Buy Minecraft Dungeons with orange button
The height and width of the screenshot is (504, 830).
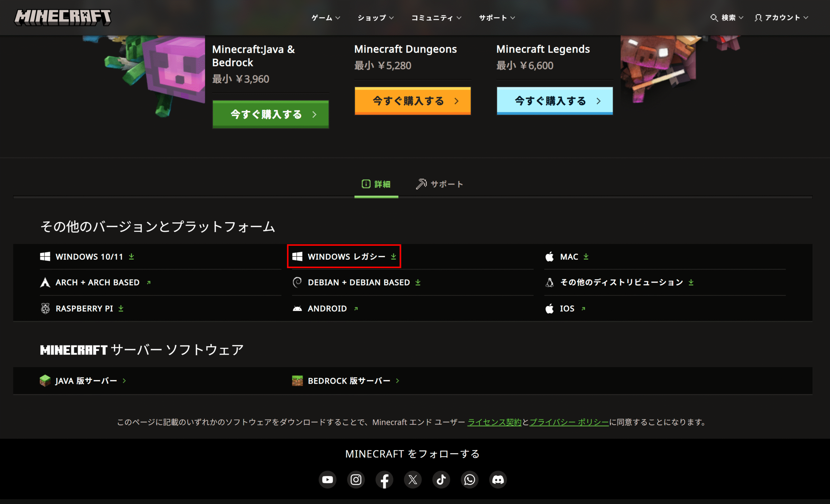(413, 101)
